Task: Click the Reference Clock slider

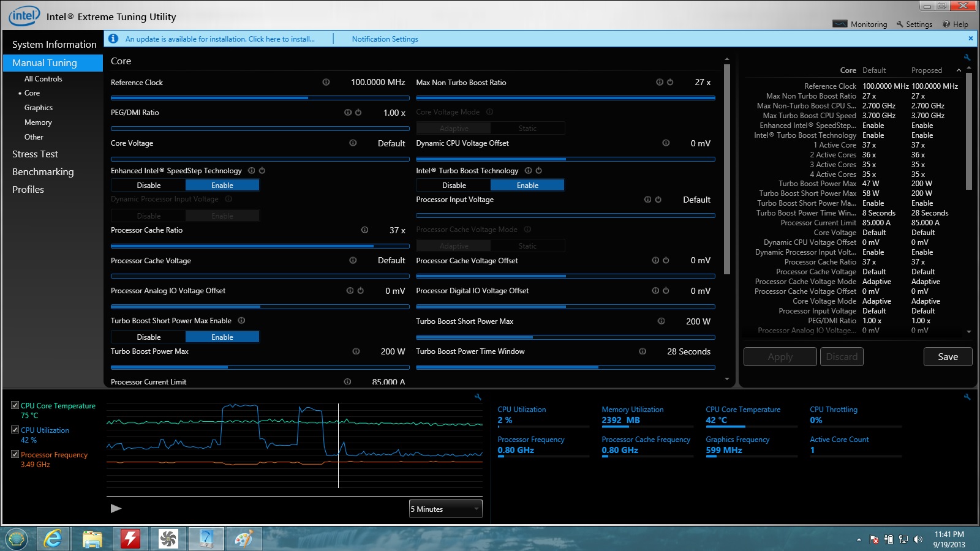Action: point(260,98)
